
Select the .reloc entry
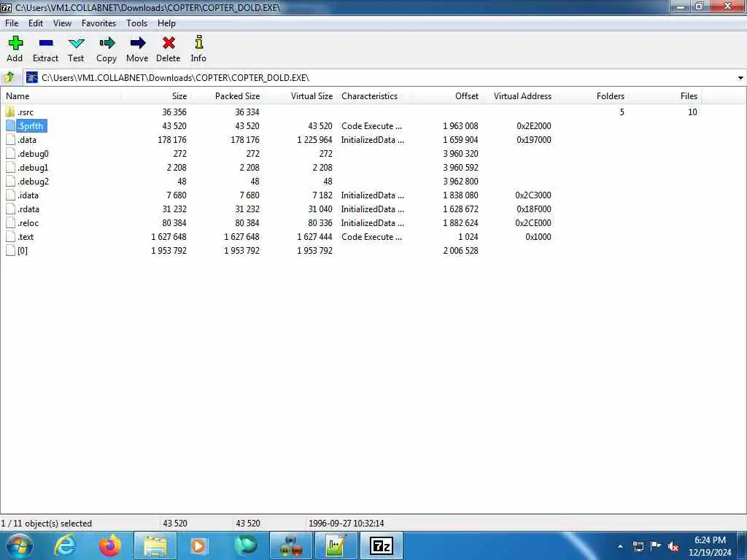pos(28,222)
